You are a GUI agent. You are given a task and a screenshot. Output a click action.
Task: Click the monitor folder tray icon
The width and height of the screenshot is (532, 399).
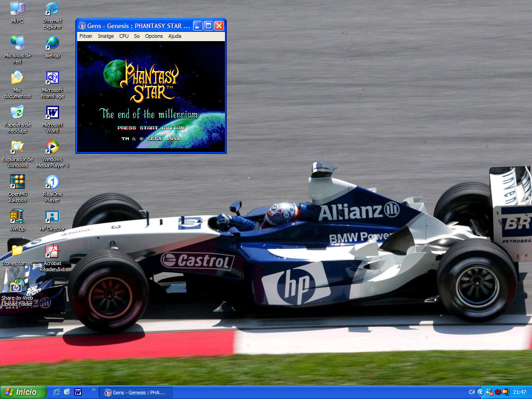point(506,392)
